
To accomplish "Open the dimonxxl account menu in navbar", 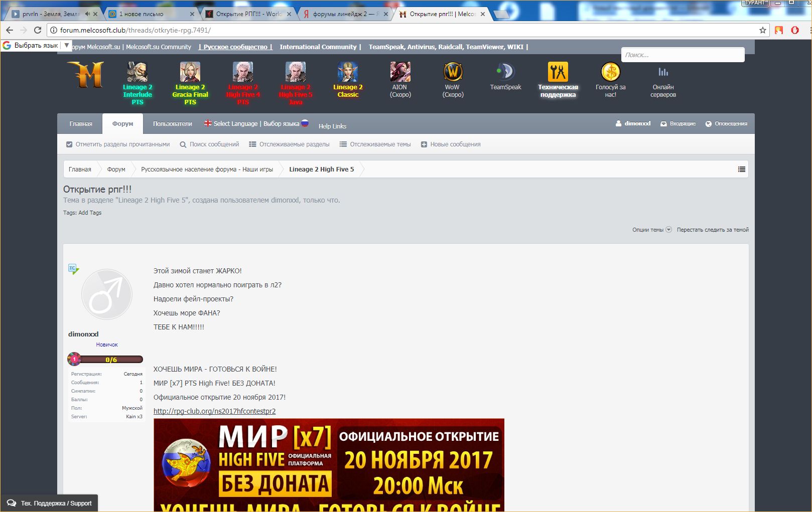I will (x=633, y=123).
